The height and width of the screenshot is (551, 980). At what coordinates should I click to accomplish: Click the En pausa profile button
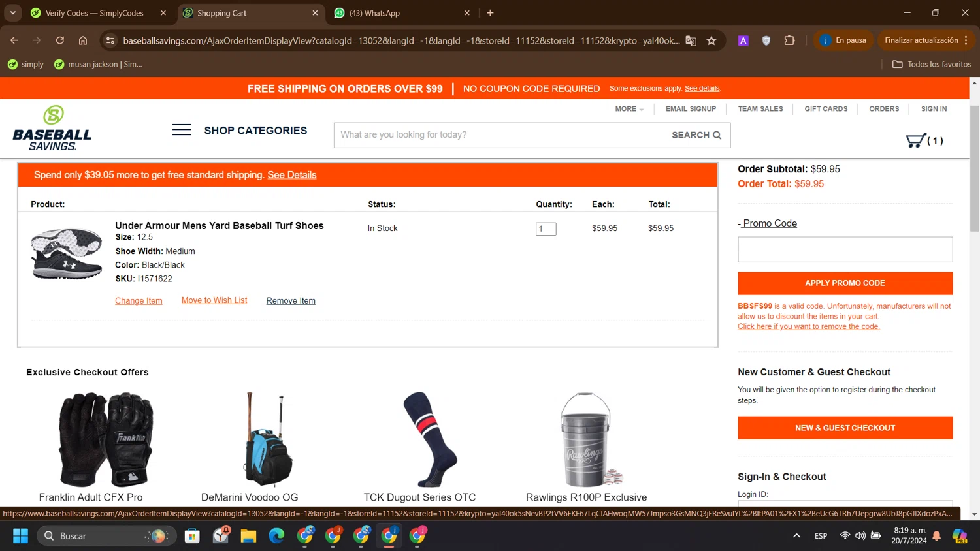coord(843,40)
